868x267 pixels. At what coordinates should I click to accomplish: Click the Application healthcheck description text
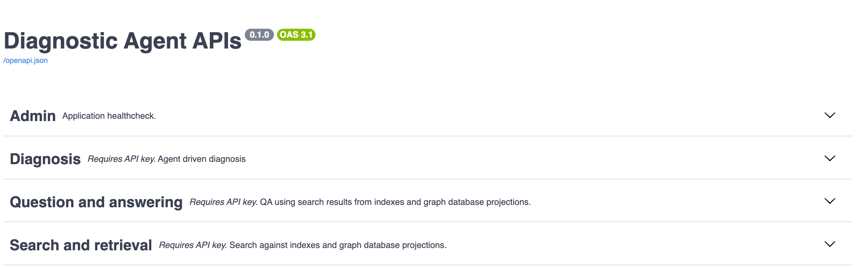(109, 115)
